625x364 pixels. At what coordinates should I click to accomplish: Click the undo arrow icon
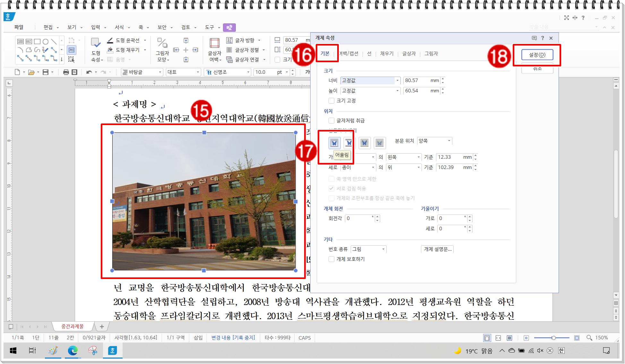tap(89, 72)
